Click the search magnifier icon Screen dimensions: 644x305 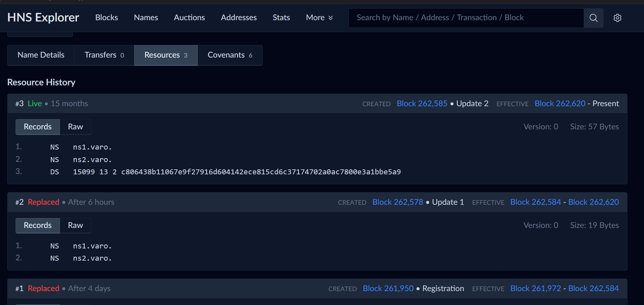click(593, 18)
